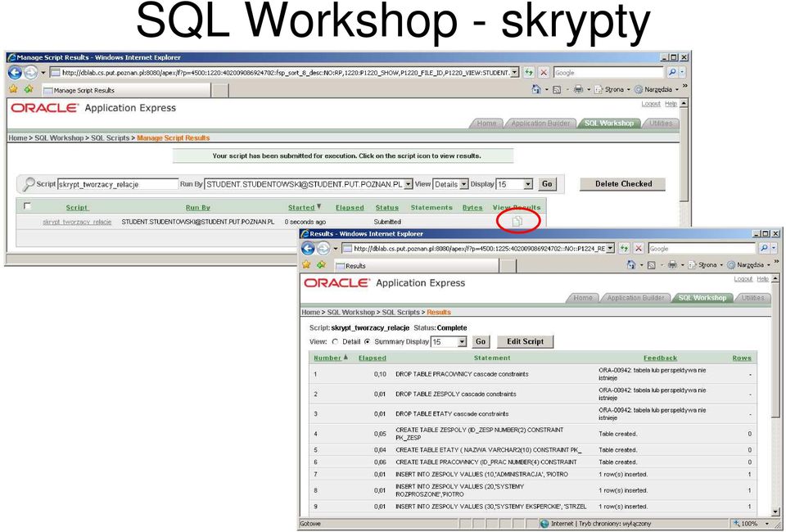This screenshot has height=532, width=786.
Task: Select the Summary view radio button
Action: pyautogui.click(x=367, y=341)
